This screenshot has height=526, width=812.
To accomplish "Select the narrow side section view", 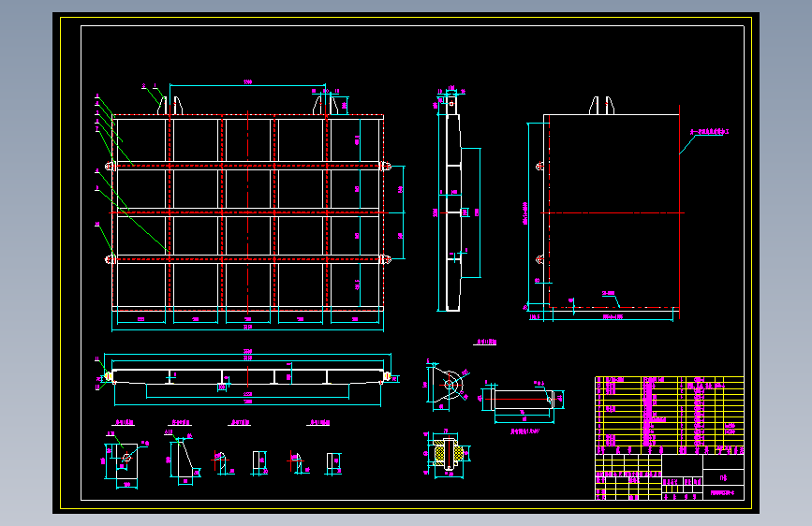I will [452, 204].
